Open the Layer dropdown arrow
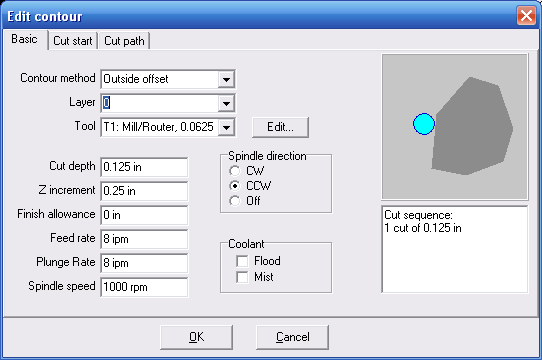The image size is (542, 360). point(226,103)
